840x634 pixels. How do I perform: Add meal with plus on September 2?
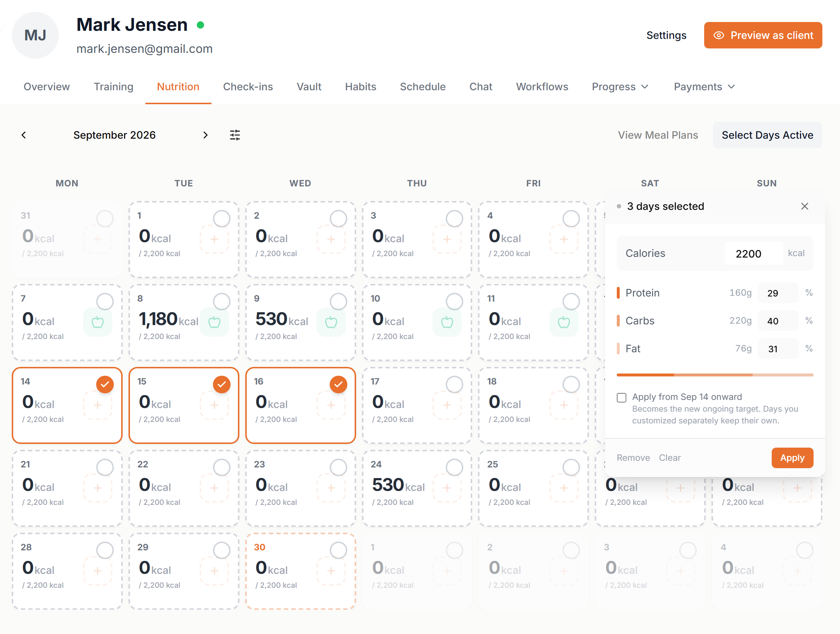point(331,239)
